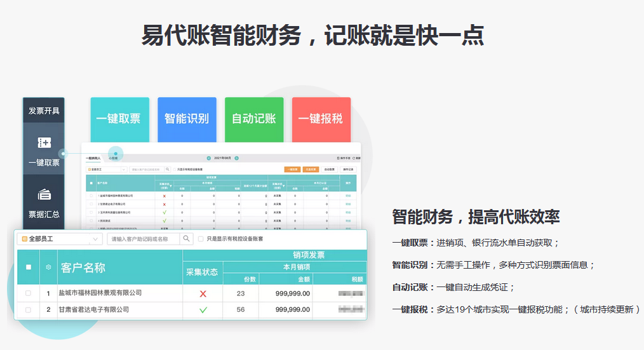Expand 全部员工 dropdown in enlarged panel

pos(60,239)
